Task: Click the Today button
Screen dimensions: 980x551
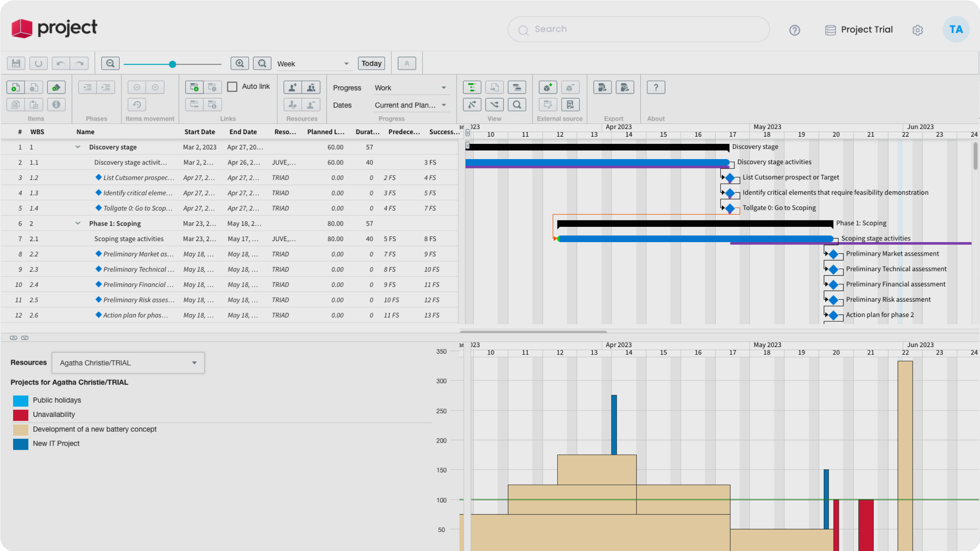Action: (x=371, y=63)
